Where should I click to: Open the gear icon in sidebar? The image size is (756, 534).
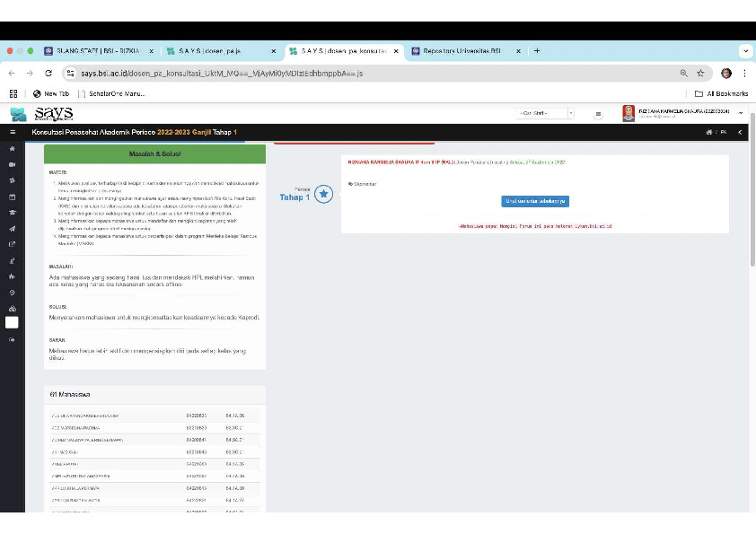12,180
